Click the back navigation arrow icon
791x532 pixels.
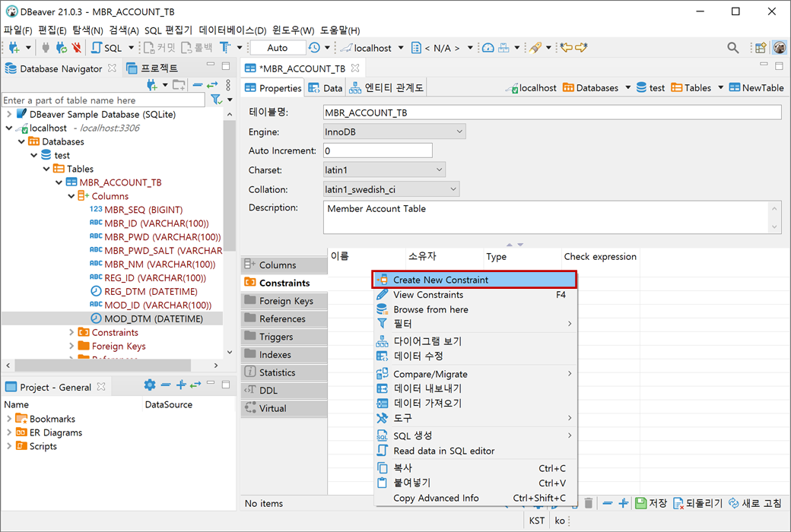567,48
